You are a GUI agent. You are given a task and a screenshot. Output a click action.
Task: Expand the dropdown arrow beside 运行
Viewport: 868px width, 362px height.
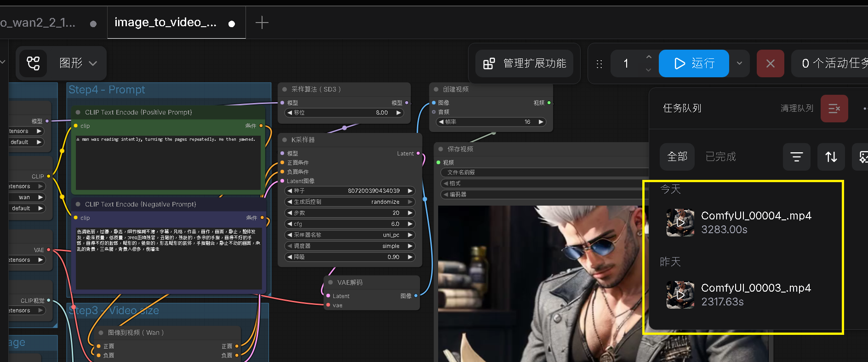740,63
